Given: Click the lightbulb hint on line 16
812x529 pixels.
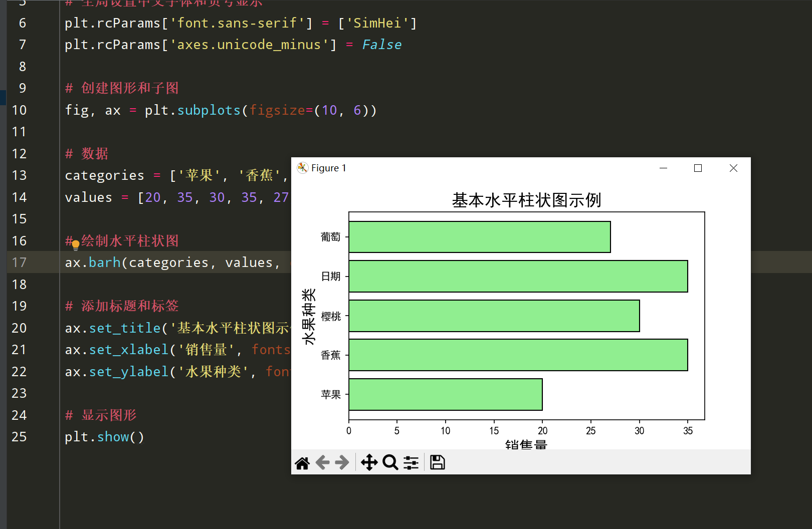Looking at the screenshot, I should (76, 245).
